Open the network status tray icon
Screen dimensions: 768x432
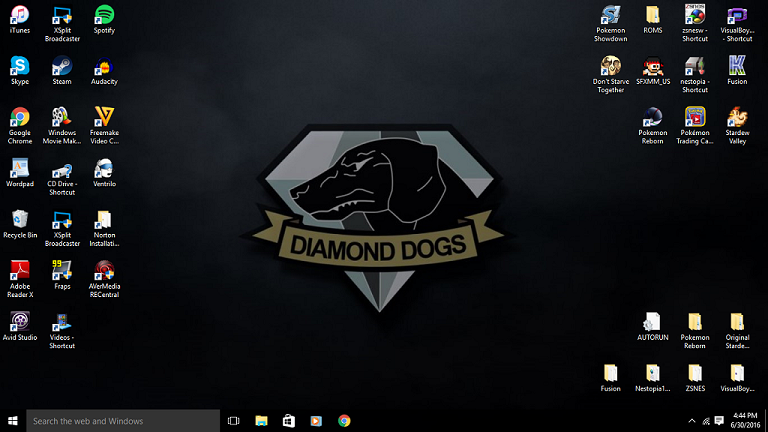[x=706, y=421]
